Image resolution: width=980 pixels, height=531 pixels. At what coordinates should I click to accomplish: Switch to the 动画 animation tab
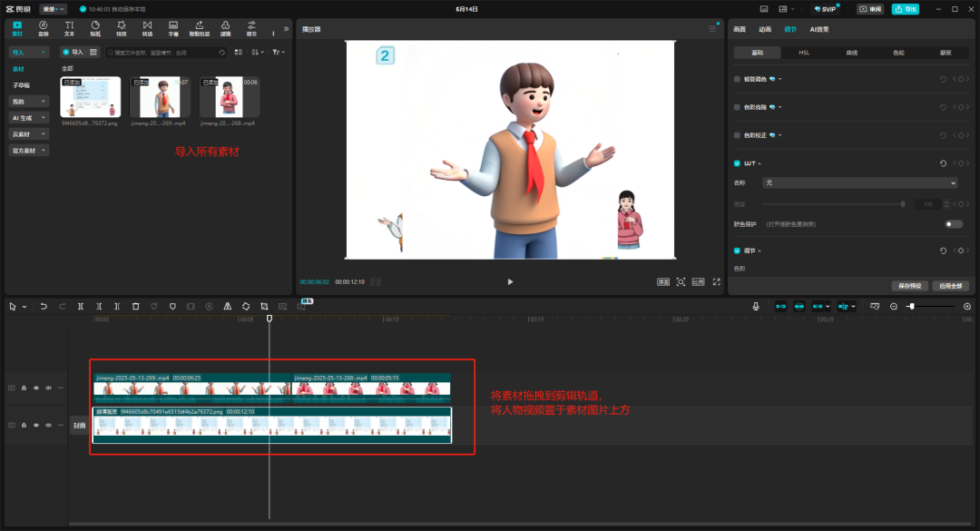pyautogui.click(x=765, y=29)
